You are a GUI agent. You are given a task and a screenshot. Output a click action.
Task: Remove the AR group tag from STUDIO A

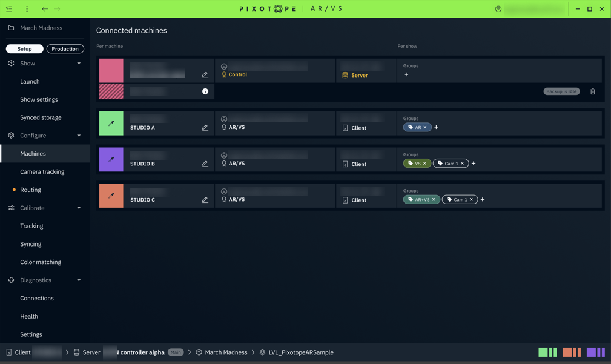pos(425,127)
